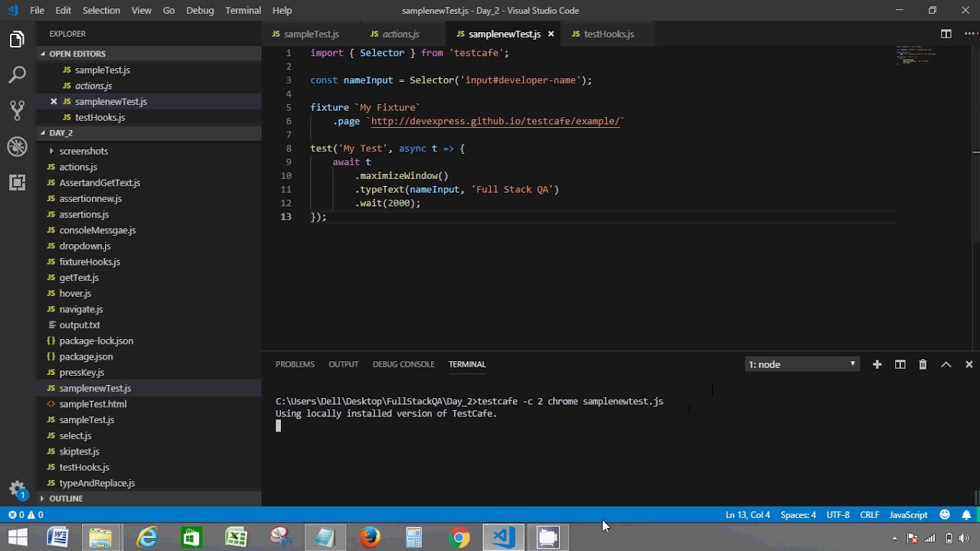Click the errors and warnings status indicator
Viewport: 980px width, 551px height.
(x=25, y=515)
